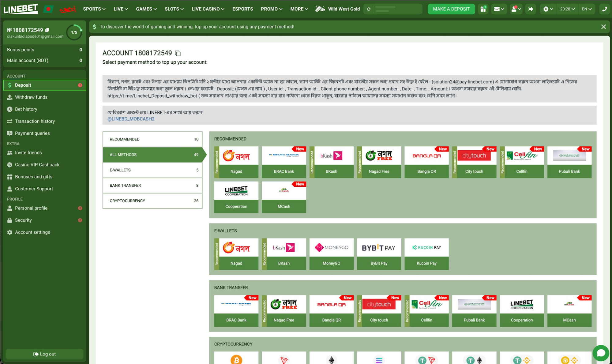612x364 pixels.
Task: Open ESPORTS section
Action: [x=242, y=9]
